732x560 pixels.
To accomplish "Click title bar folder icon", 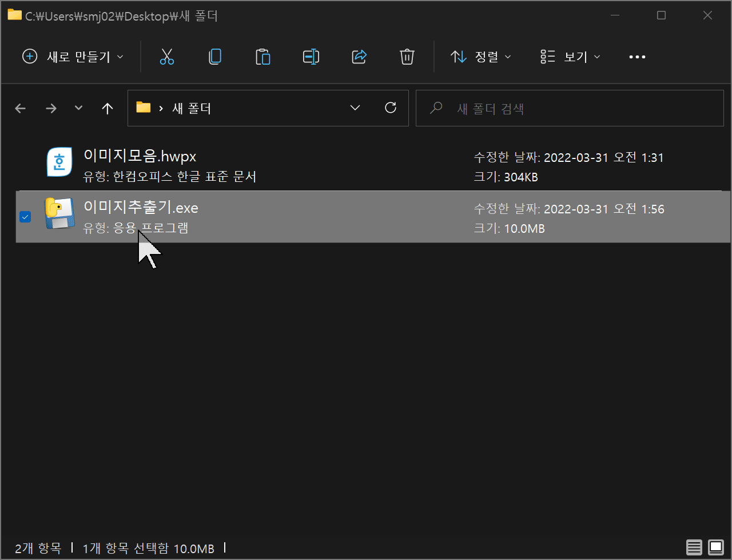I will click(x=14, y=15).
